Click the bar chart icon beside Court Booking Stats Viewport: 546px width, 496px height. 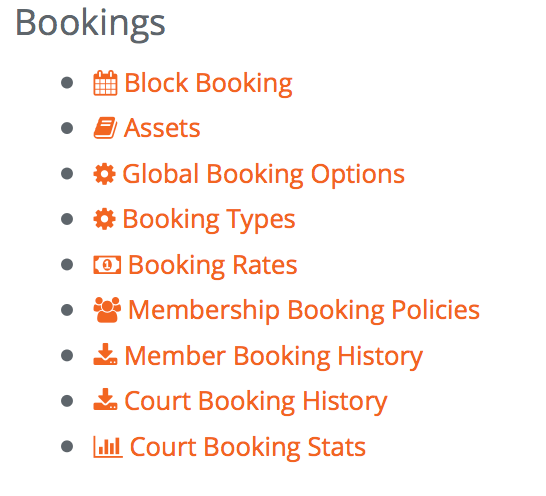coord(108,447)
